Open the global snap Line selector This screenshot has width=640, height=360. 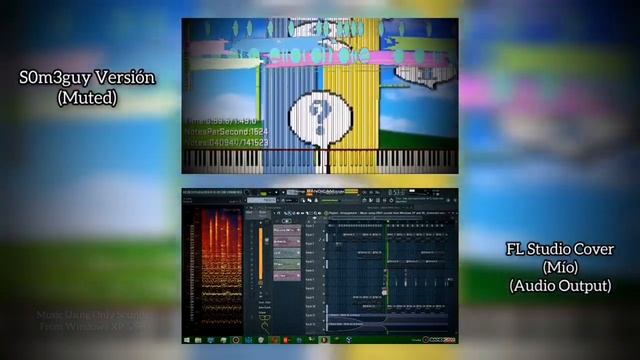point(290,200)
